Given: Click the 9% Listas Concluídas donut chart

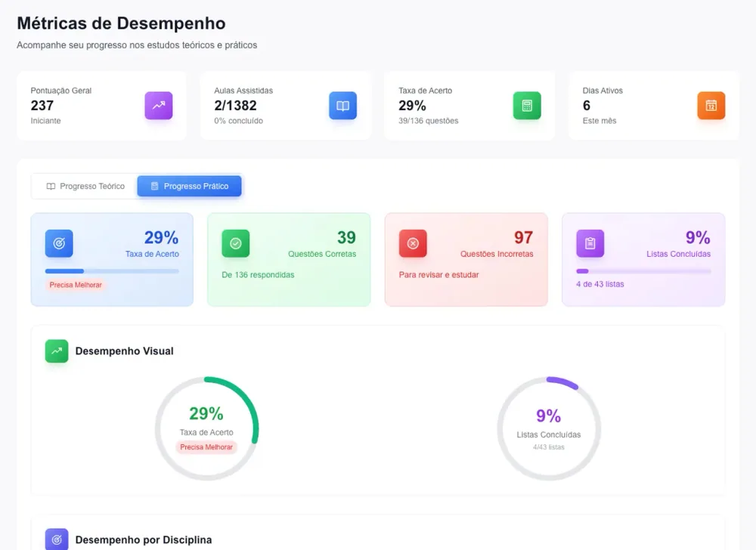Looking at the screenshot, I should pos(549,428).
